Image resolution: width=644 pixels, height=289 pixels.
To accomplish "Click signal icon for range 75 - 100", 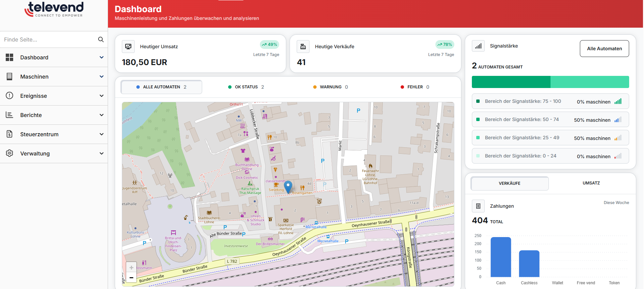I will [618, 102].
